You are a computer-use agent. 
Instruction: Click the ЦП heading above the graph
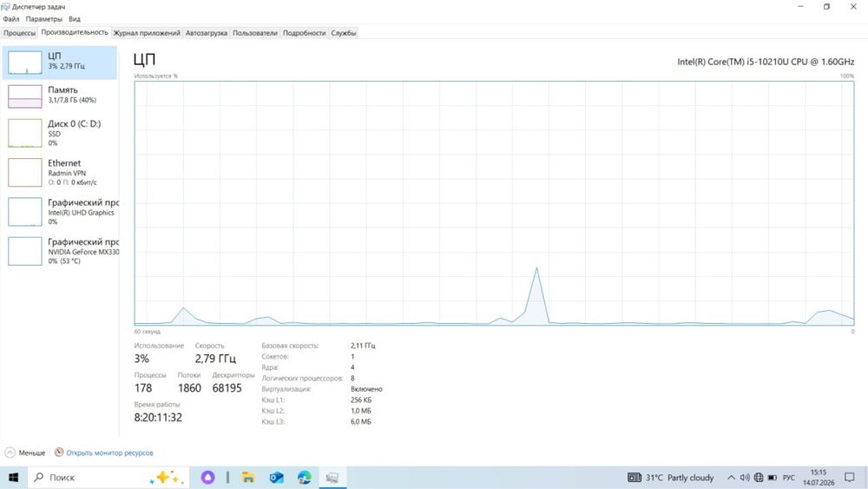[x=144, y=59]
